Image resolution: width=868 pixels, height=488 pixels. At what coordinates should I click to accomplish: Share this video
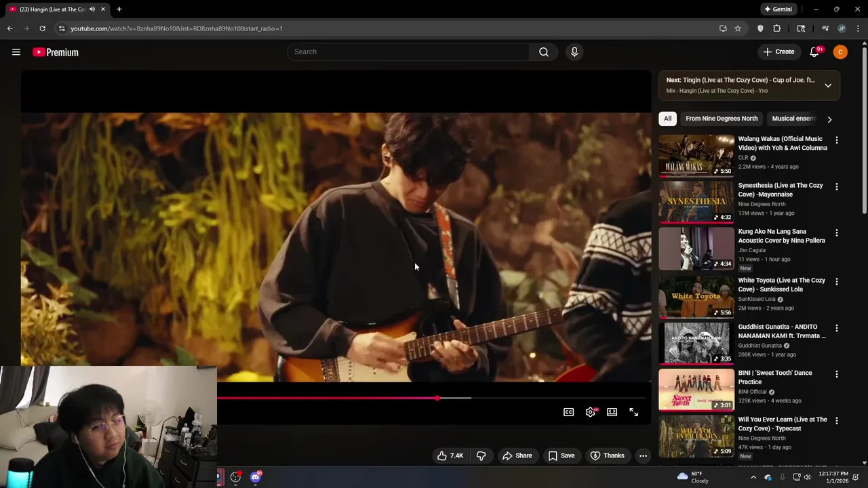pos(517,455)
